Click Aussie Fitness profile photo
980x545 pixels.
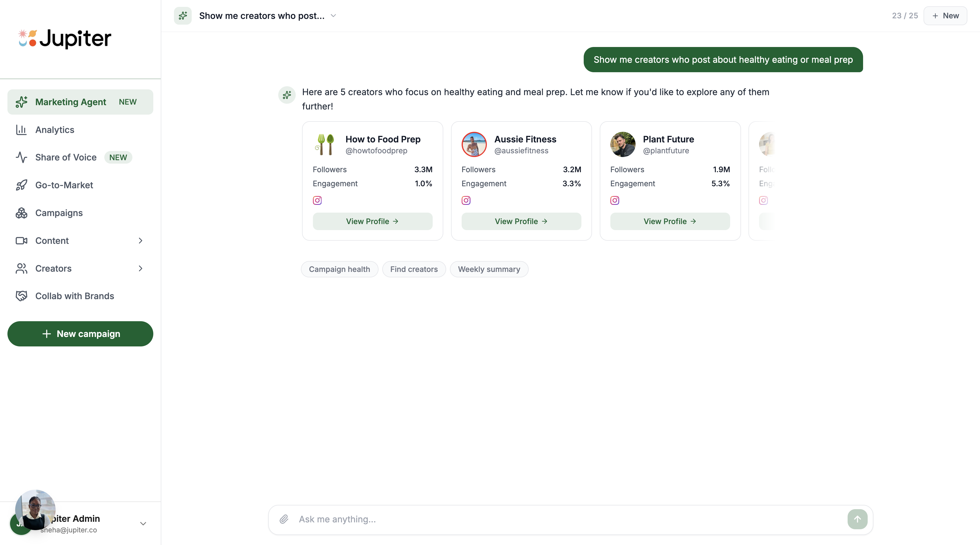pos(474,144)
